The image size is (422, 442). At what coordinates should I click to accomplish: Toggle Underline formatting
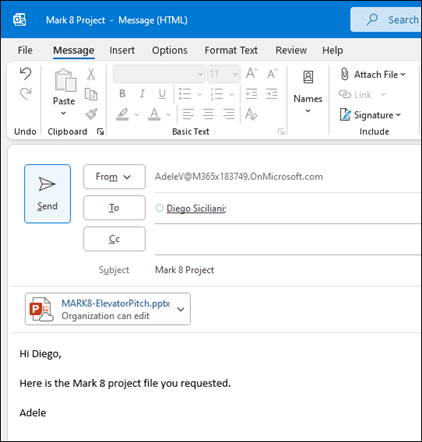(162, 94)
